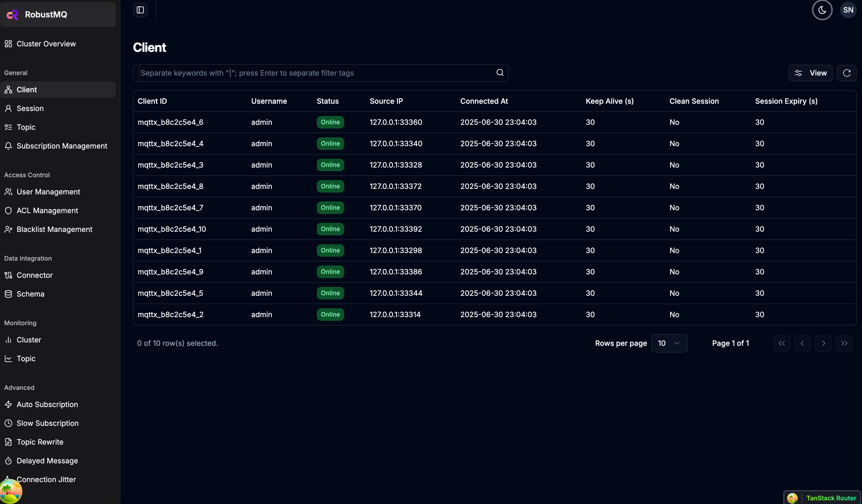Open Slow Subscription page

coord(47,423)
